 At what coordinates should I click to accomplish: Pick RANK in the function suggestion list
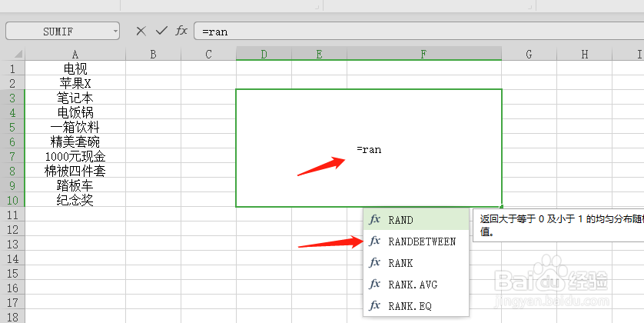[416, 262]
